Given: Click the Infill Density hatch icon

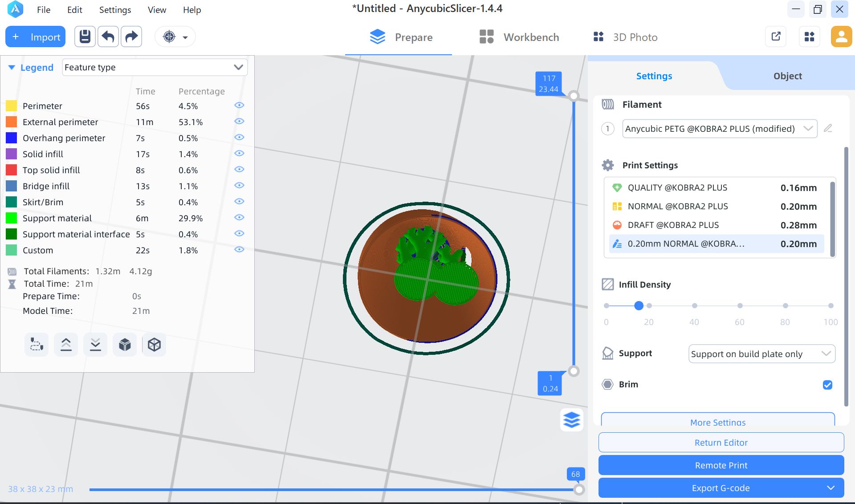Looking at the screenshot, I should (x=608, y=284).
